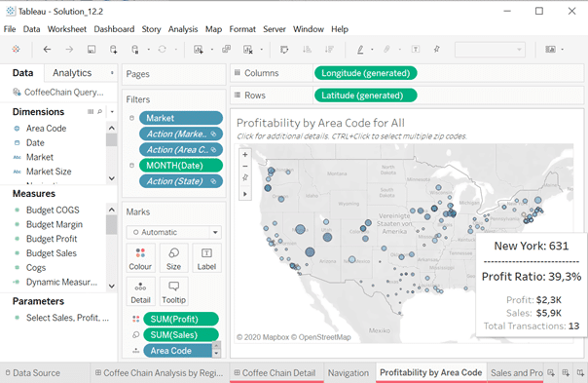Open the Colour marks card
This screenshot has height=383, width=588.
pos(140,258)
